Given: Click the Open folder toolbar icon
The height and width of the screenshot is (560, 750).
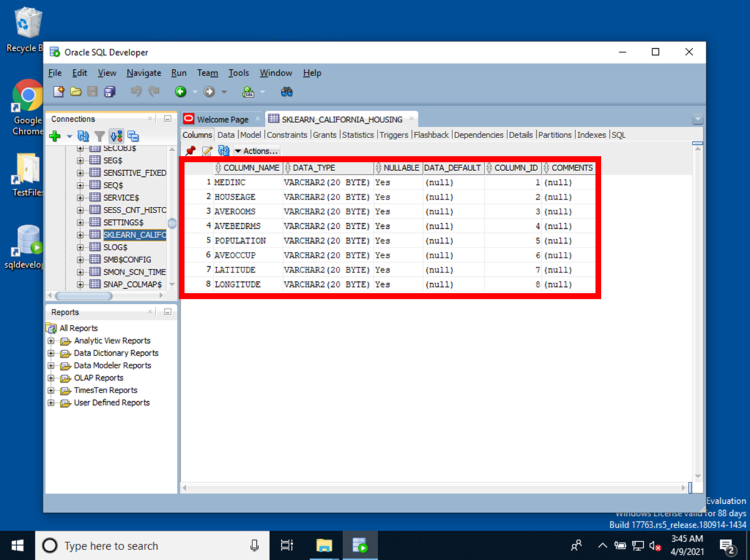Looking at the screenshot, I should tap(76, 92).
